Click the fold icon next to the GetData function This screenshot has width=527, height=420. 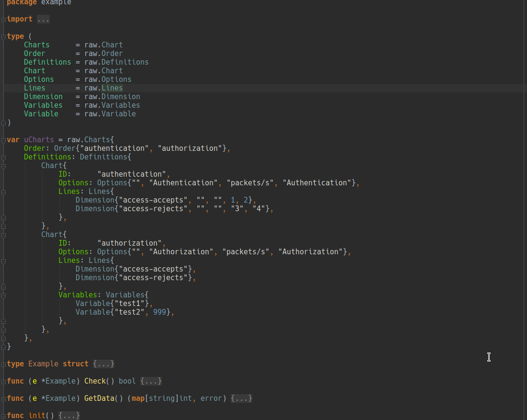(3, 398)
